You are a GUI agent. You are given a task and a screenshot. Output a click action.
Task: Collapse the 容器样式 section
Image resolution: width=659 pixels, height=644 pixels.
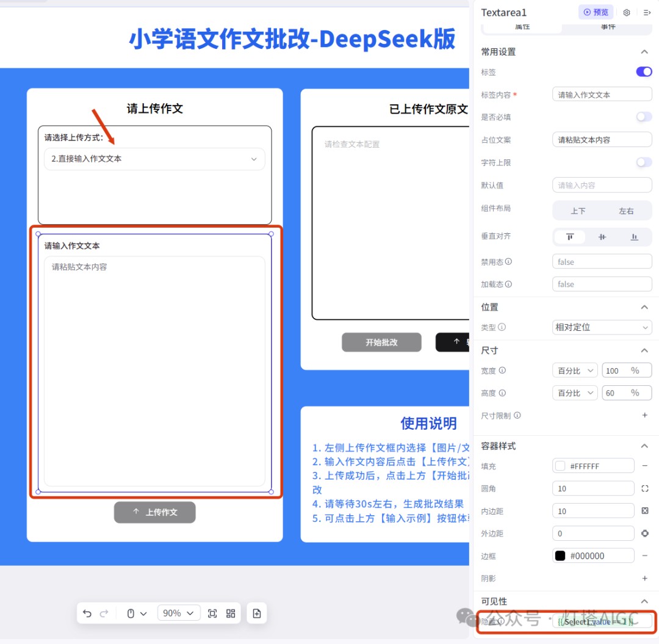644,446
